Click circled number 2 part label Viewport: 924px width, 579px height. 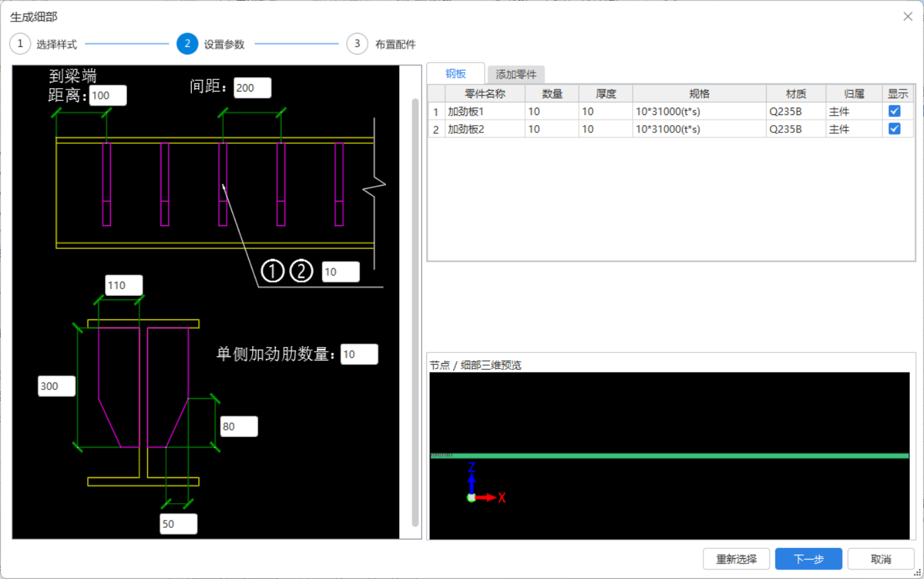(x=301, y=272)
